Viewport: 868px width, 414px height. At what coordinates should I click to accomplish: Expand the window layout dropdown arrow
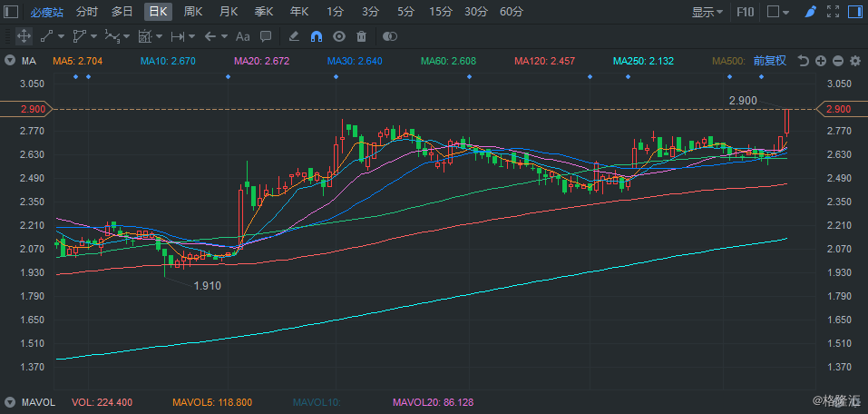pyautogui.click(x=785, y=12)
